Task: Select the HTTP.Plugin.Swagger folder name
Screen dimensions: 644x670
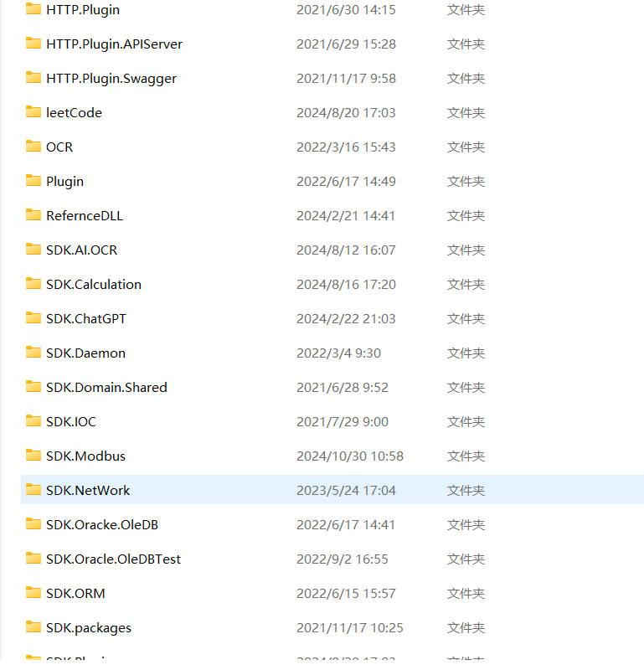Action: click(x=111, y=79)
